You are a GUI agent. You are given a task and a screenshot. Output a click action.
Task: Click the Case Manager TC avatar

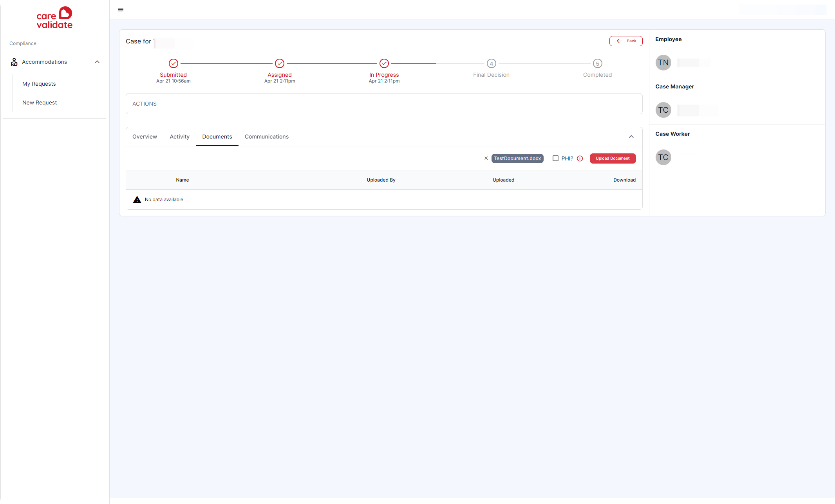pos(663,110)
